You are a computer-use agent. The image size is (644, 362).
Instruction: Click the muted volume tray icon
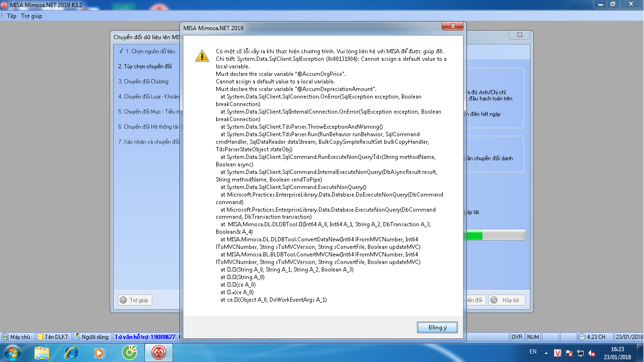(x=592, y=353)
